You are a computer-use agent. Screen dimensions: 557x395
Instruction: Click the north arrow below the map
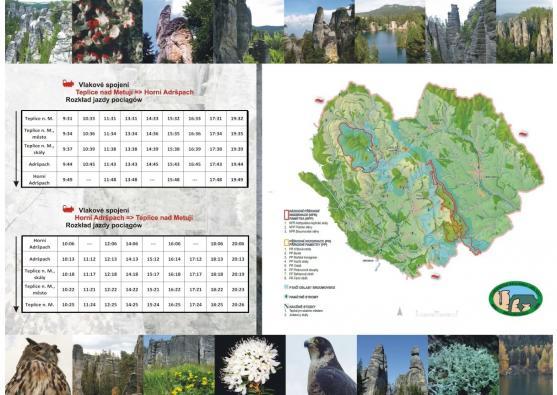(x=400, y=312)
